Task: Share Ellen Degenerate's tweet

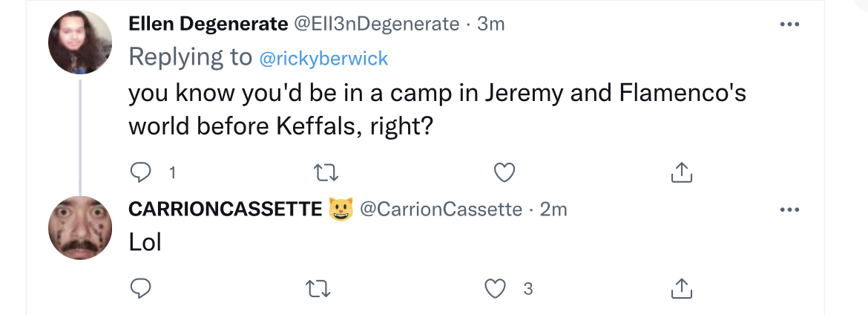Action: pyautogui.click(x=682, y=173)
